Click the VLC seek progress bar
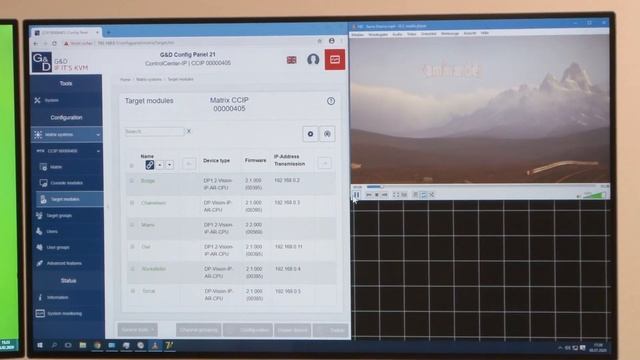This screenshot has width=640, height=360. [482, 187]
